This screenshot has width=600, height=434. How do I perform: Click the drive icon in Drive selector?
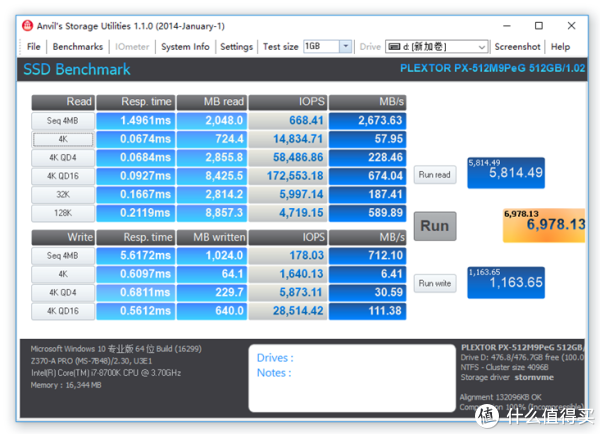pos(394,47)
